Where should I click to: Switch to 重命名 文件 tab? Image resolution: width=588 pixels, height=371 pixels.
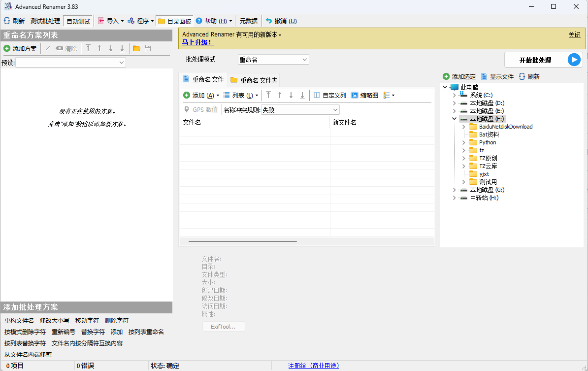point(203,79)
